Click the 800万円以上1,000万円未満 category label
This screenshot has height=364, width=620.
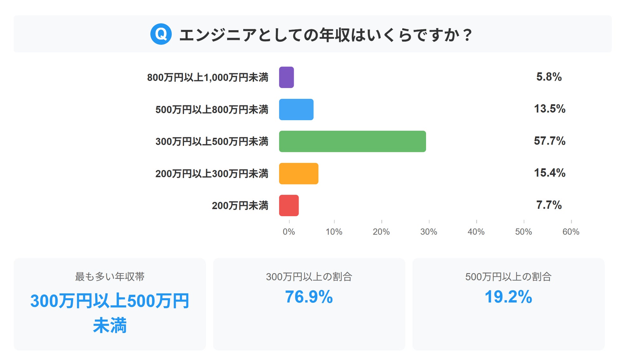[208, 78]
